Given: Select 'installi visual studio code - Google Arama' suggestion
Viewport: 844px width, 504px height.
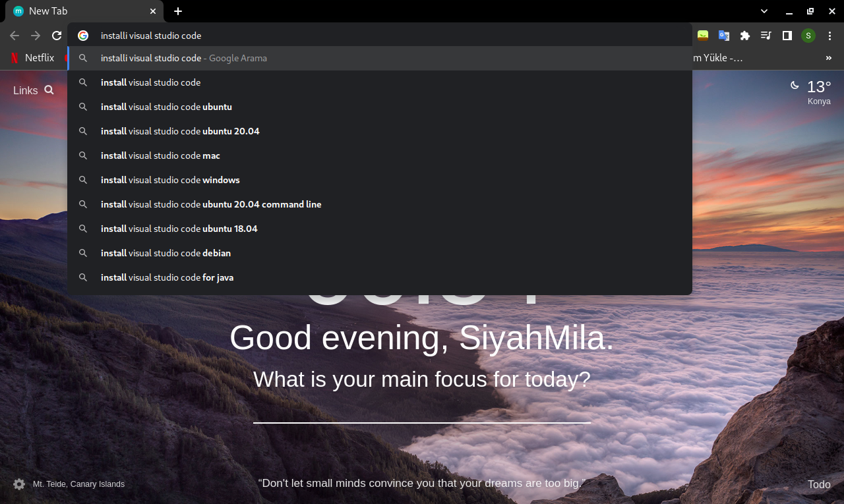Looking at the screenshot, I should tap(380, 58).
